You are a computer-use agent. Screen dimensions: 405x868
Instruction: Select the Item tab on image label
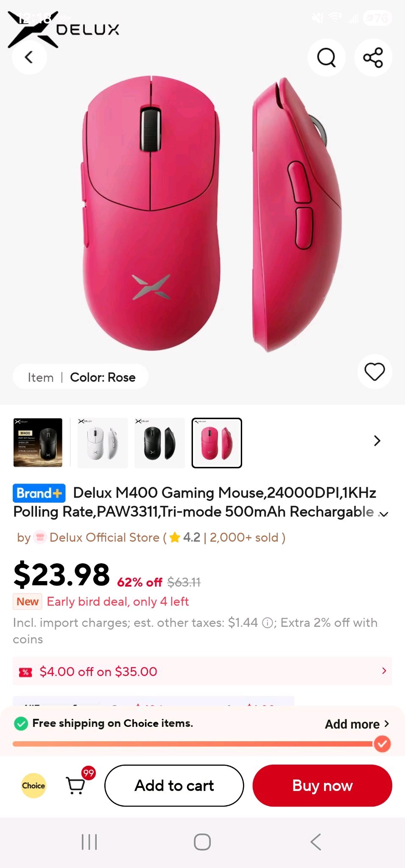(x=41, y=377)
